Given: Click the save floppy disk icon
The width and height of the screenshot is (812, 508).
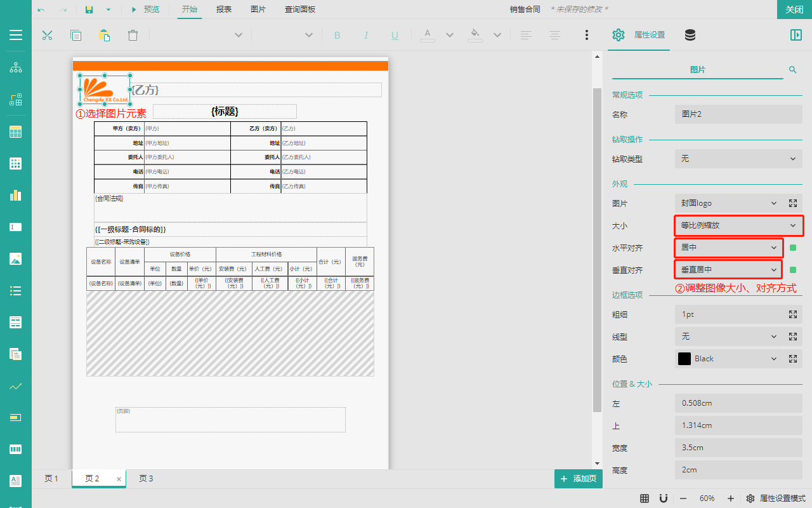Looking at the screenshot, I should click(89, 10).
